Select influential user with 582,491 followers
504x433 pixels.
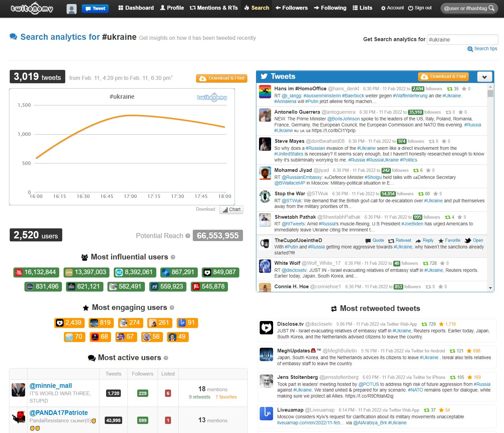[126, 287]
